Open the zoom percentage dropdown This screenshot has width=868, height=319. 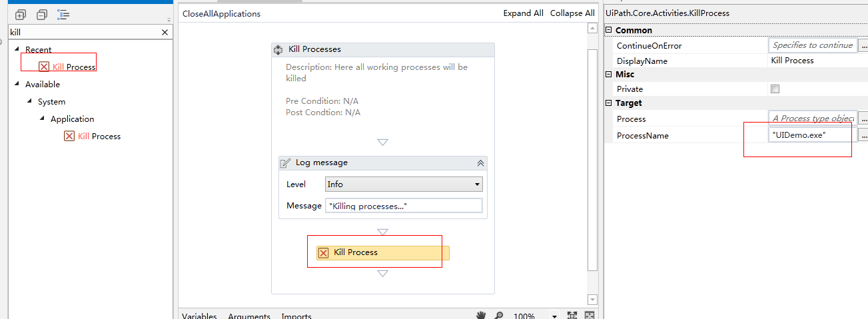pos(554,316)
